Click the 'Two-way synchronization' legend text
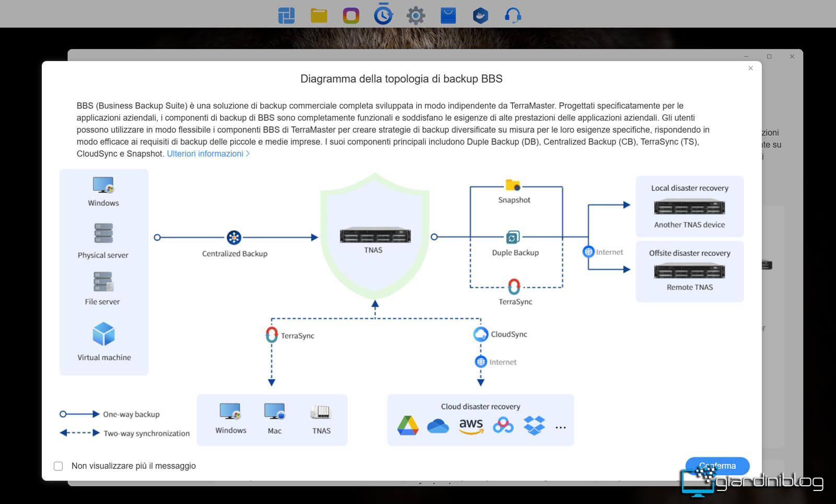 click(x=147, y=433)
